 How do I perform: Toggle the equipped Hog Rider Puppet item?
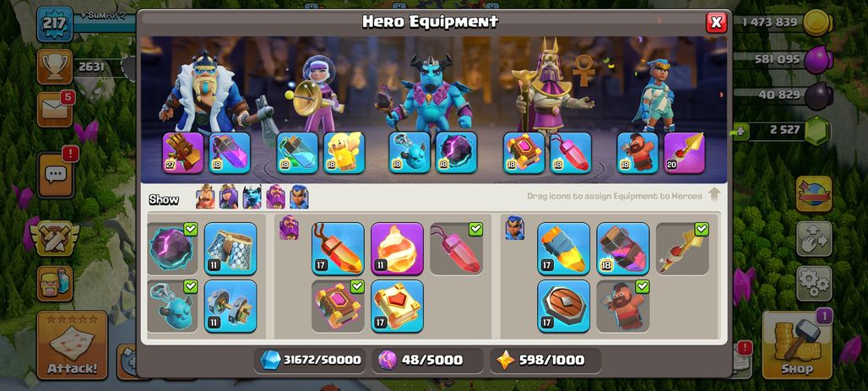pyautogui.click(x=623, y=307)
